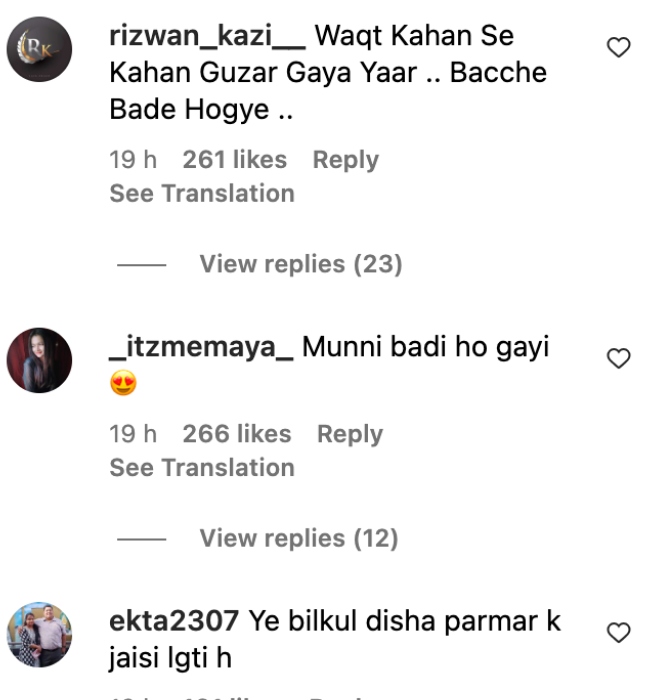Click the 19 h timestamp on rizwan's comment
Screen dimensions: 648x700
(133, 160)
